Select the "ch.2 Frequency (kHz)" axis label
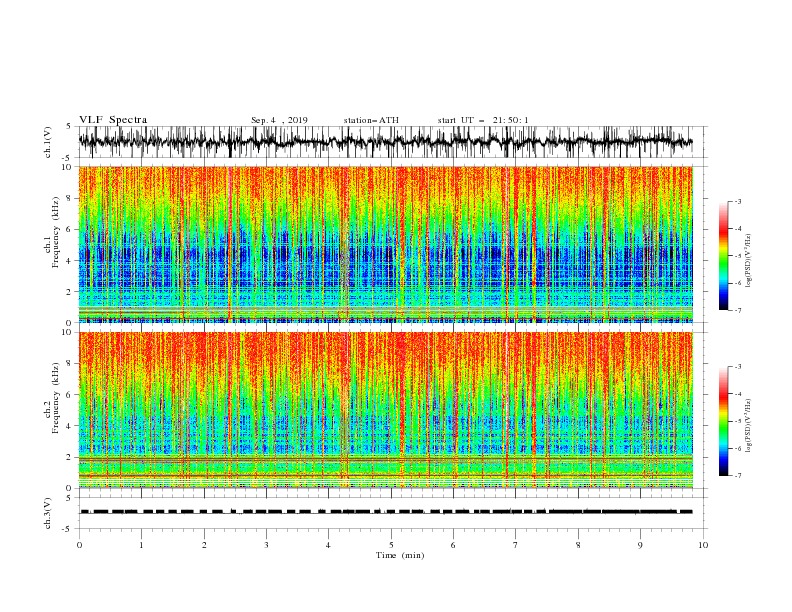This screenshot has width=792, height=612. [x=53, y=398]
